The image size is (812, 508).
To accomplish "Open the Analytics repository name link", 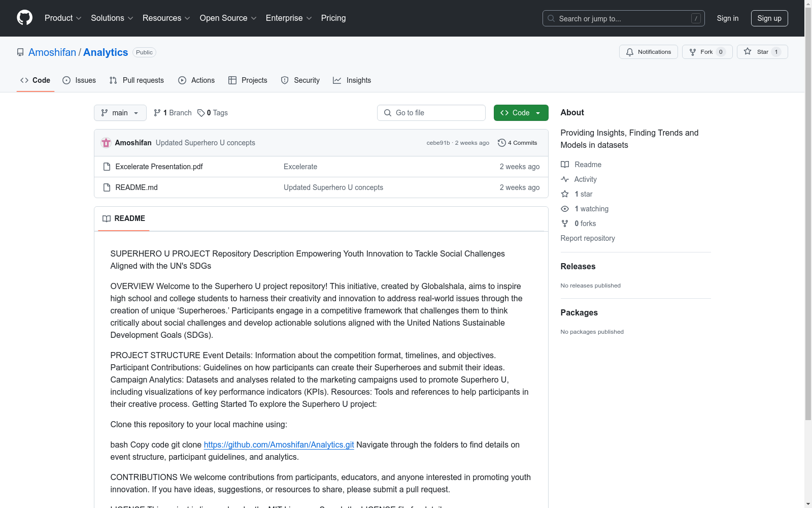I will pyautogui.click(x=106, y=52).
